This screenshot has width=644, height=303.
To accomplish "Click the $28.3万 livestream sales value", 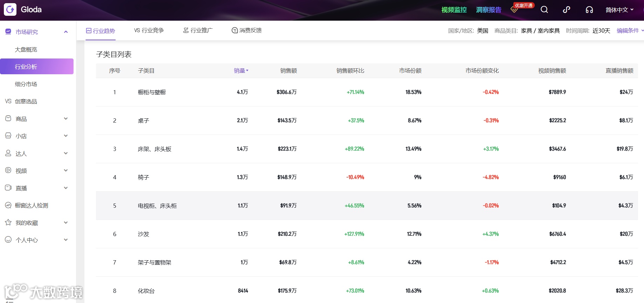I will [x=624, y=291].
